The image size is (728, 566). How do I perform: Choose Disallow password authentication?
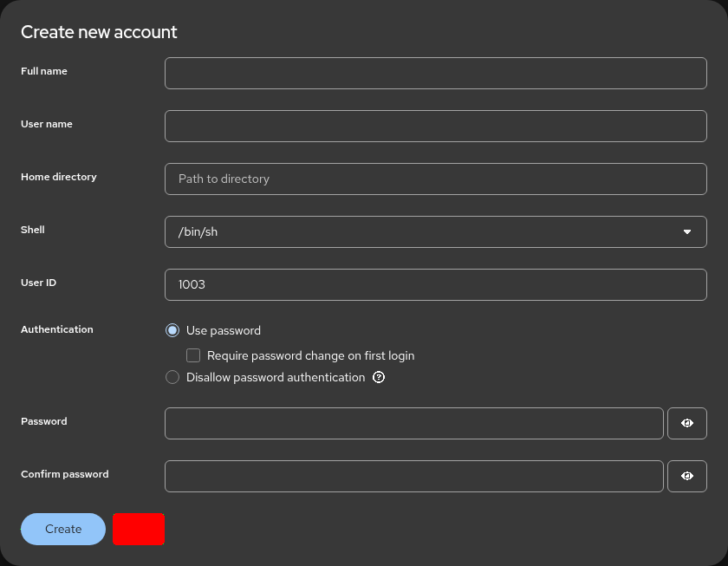click(x=172, y=377)
